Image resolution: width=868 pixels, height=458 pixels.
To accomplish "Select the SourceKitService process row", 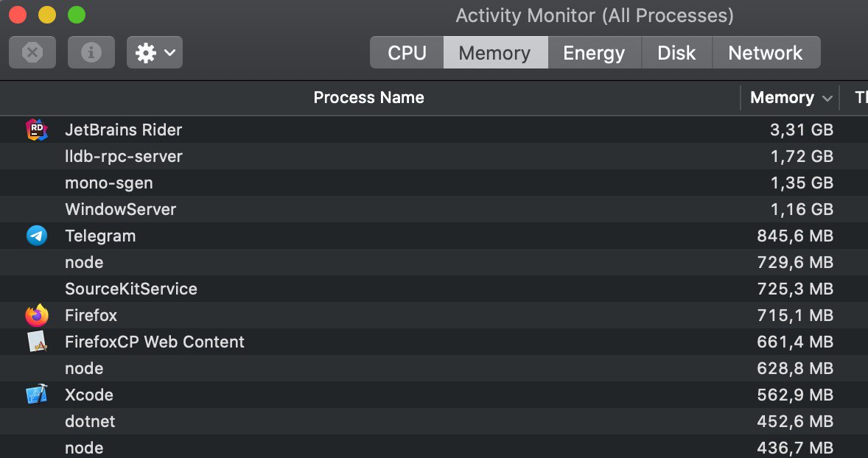I will click(434, 289).
